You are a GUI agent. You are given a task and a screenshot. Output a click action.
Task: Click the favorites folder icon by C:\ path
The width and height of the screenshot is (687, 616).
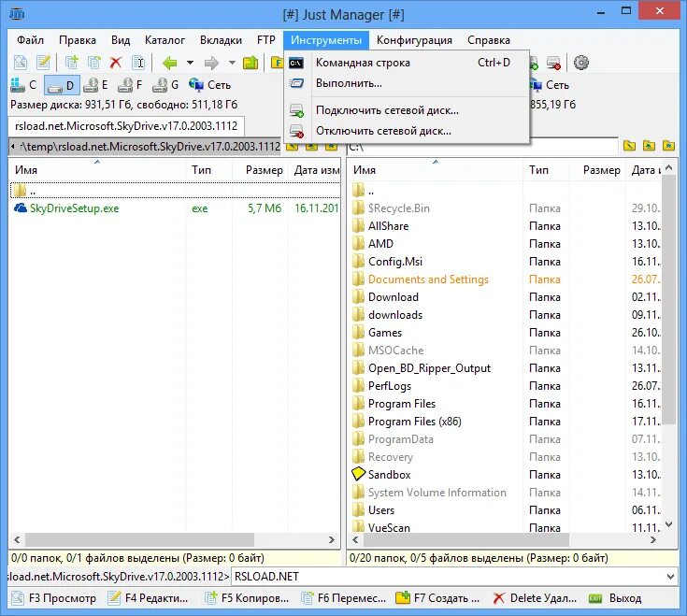[668, 146]
